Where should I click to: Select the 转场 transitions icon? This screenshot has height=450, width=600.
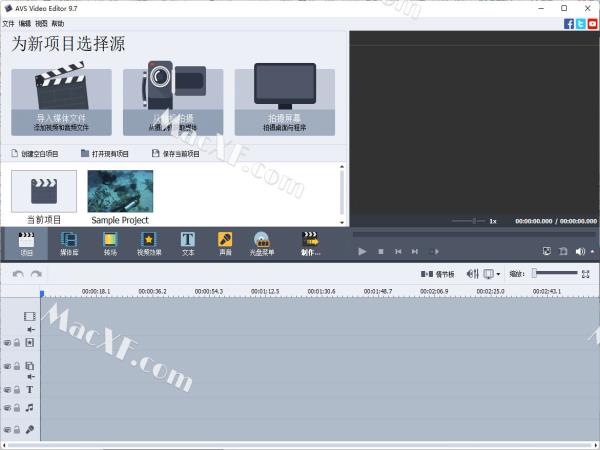[x=110, y=242]
